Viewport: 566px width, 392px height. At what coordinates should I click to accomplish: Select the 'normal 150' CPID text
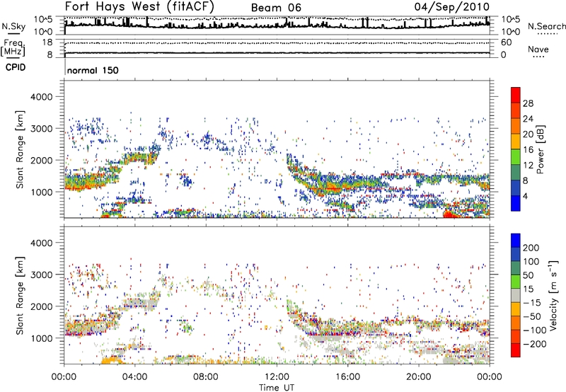tap(93, 70)
